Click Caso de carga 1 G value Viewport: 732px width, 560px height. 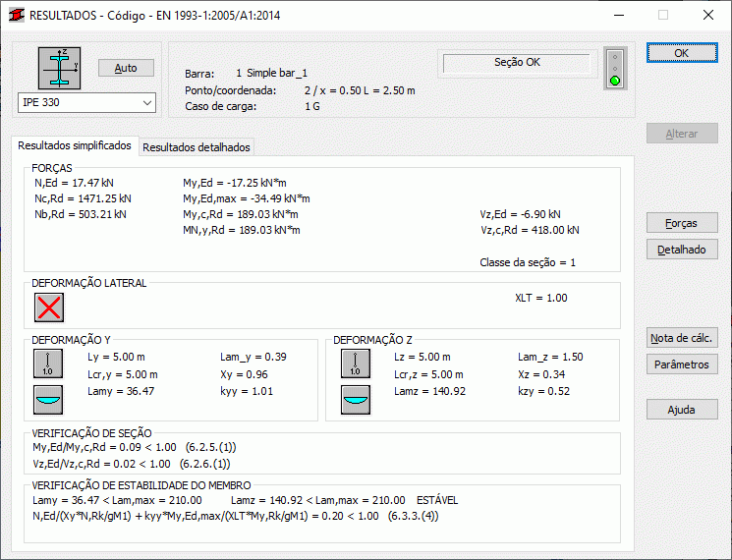[x=312, y=106]
